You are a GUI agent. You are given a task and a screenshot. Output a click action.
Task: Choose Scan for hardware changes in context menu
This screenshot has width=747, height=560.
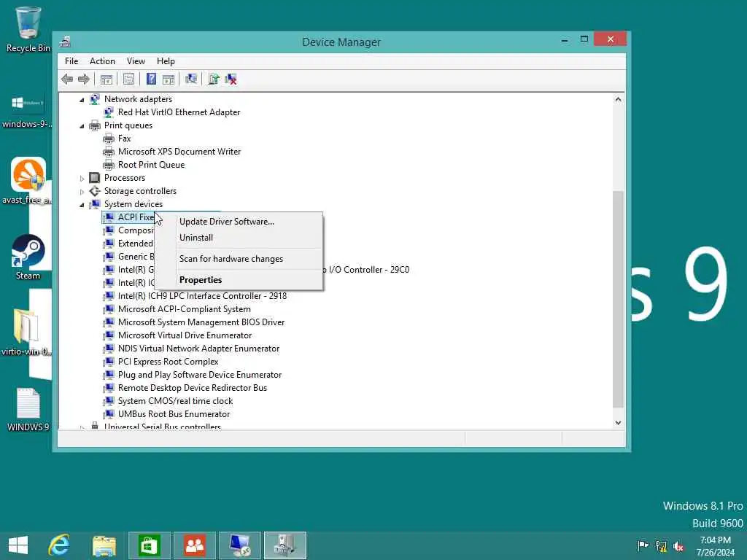click(239, 259)
